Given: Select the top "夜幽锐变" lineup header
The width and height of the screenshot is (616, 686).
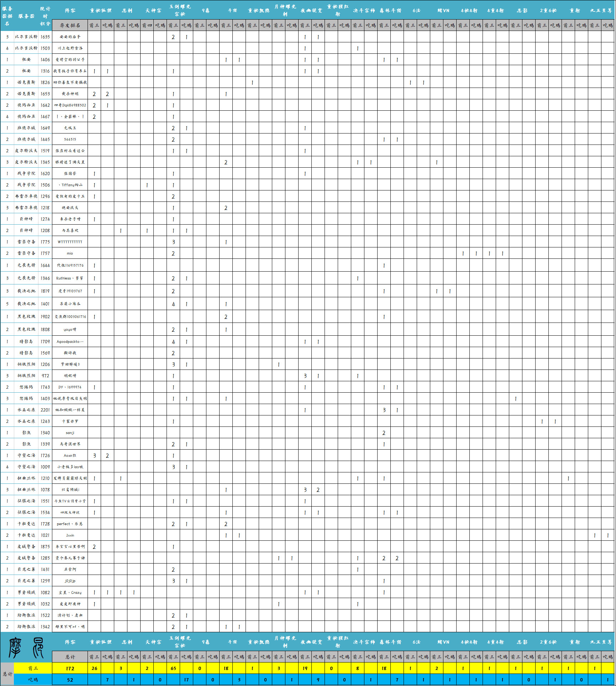Looking at the screenshot, I should coord(311,10).
